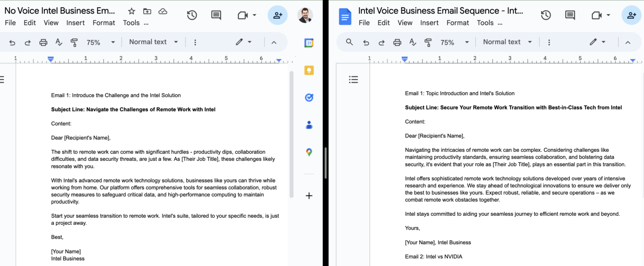Redo action in right document

(382, 42)
